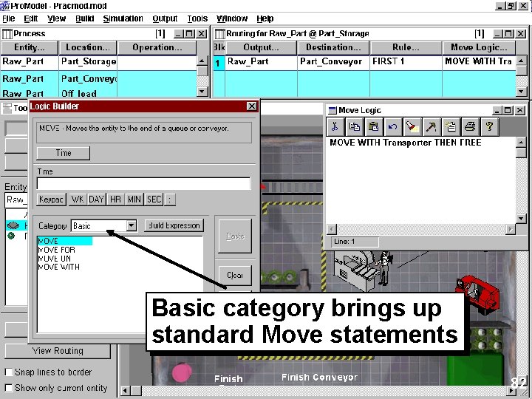Open the Output menu
The width and height of the screenshot is (532, 399).
165,18
